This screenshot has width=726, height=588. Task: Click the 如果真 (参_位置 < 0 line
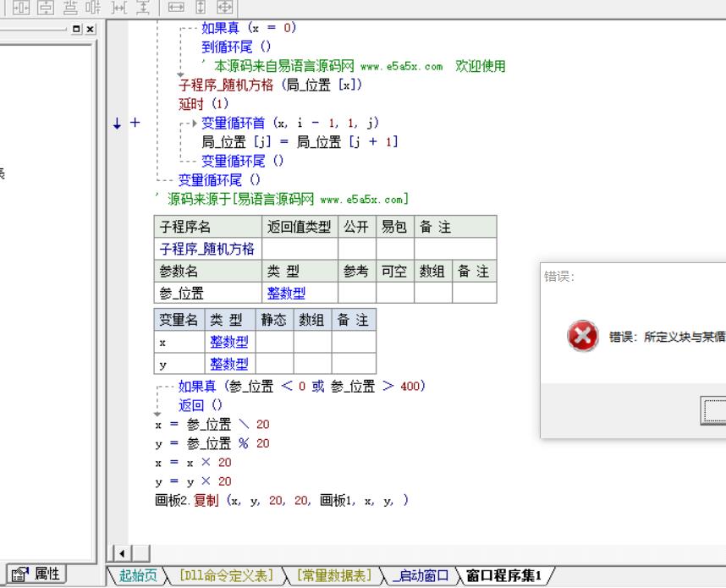point(301,386)
